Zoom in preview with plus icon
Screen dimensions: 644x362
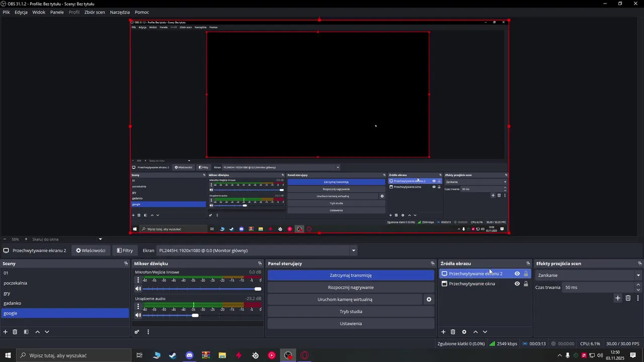click(x=26, y=239)
